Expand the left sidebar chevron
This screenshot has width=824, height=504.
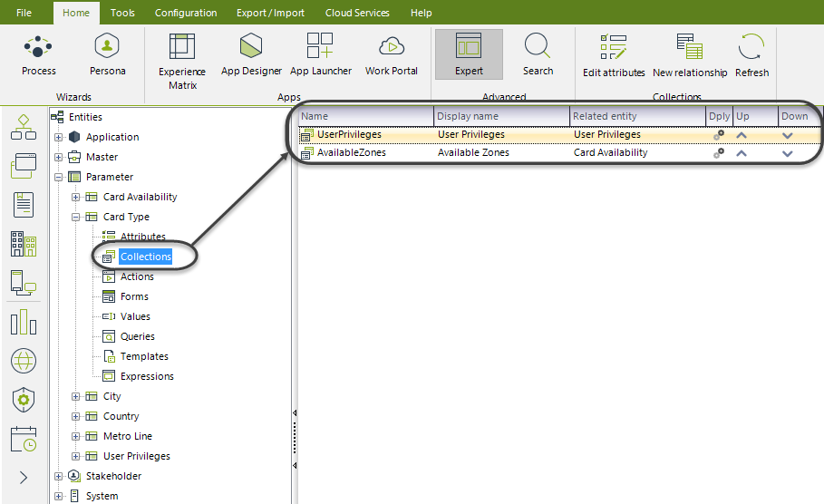coord(24,478)
